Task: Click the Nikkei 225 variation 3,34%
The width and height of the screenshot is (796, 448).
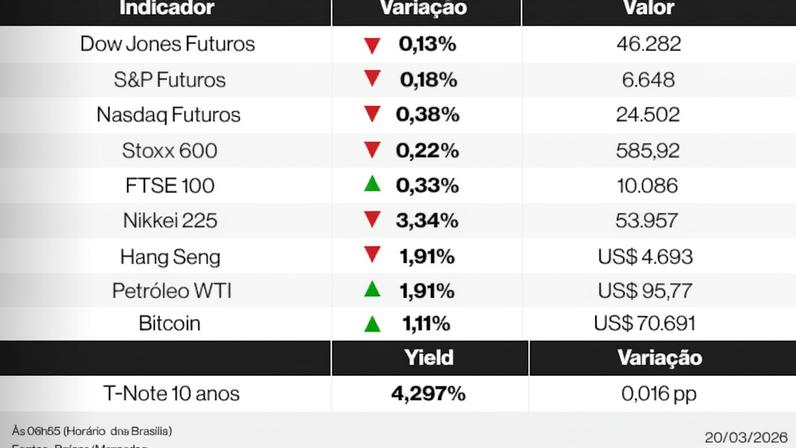Action: (428, 220)
